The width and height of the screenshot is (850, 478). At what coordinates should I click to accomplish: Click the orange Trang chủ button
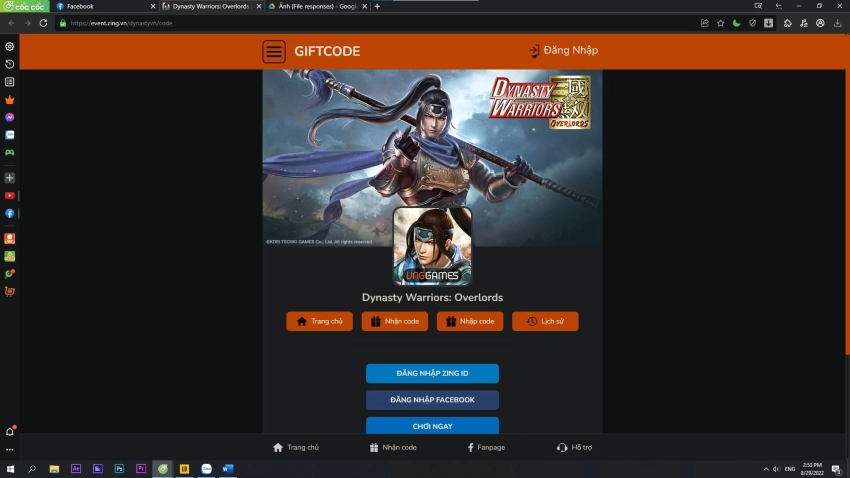pos(319,321)
